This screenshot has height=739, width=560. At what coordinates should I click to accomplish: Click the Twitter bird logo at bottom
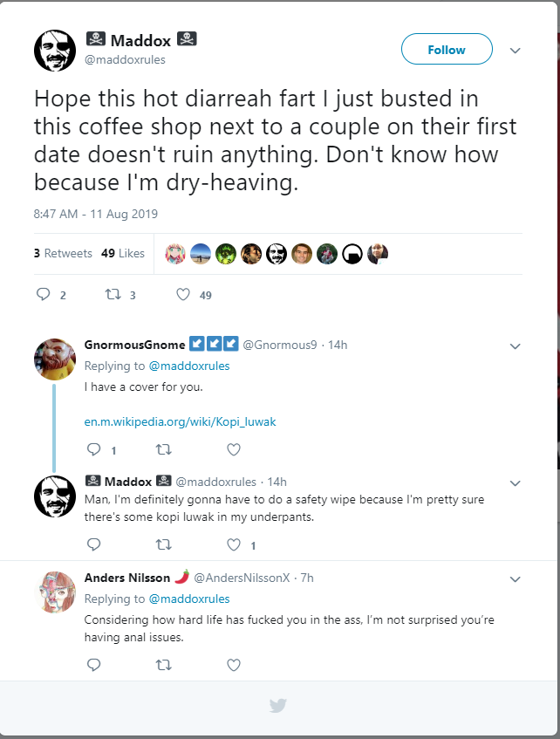[278, 706]
